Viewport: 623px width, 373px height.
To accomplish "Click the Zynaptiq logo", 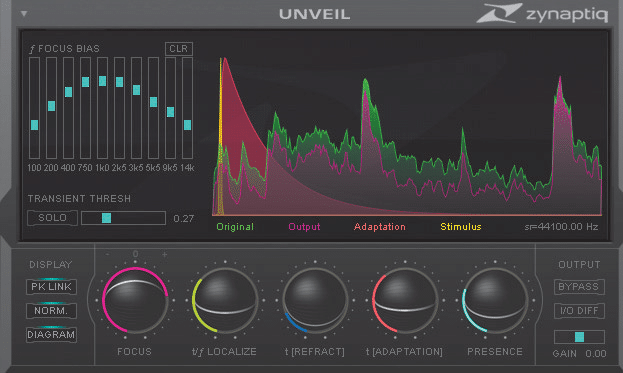I will 542,14.
